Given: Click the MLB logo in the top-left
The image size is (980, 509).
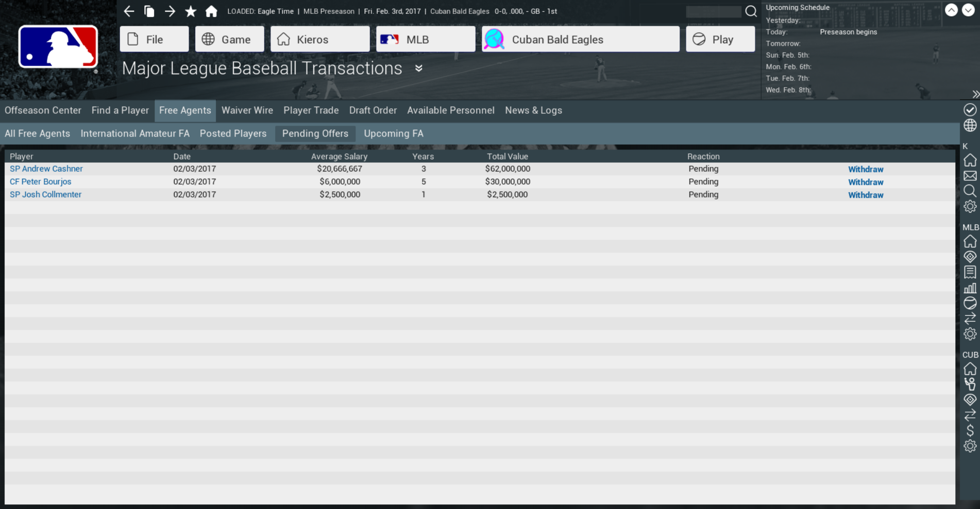Looking at the screenshot, I should pyautogui.click(x=58, y=47).
